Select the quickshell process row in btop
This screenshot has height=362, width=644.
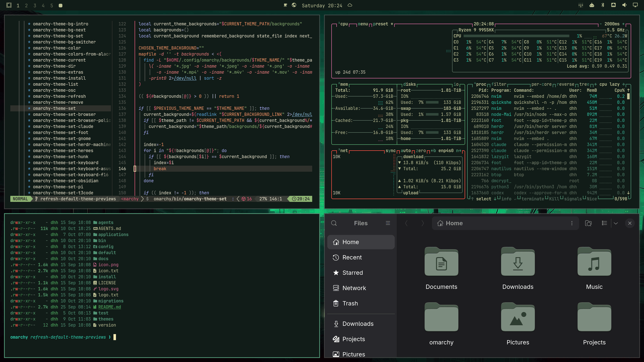click(548, 102)
